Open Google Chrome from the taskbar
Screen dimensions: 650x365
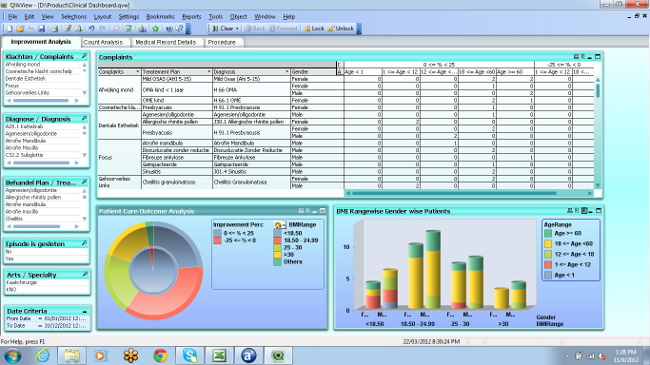click(x=160, y=356)
